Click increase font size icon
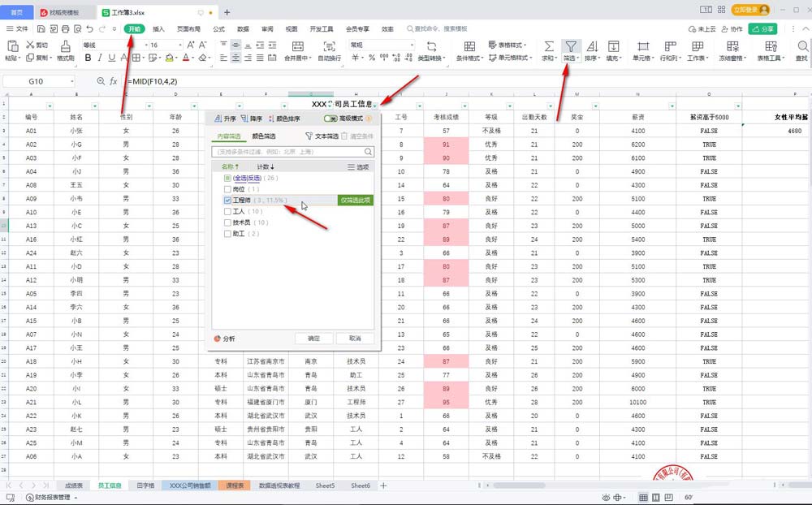This screenshot has width=812, height=505. click(x=191, y=45)
